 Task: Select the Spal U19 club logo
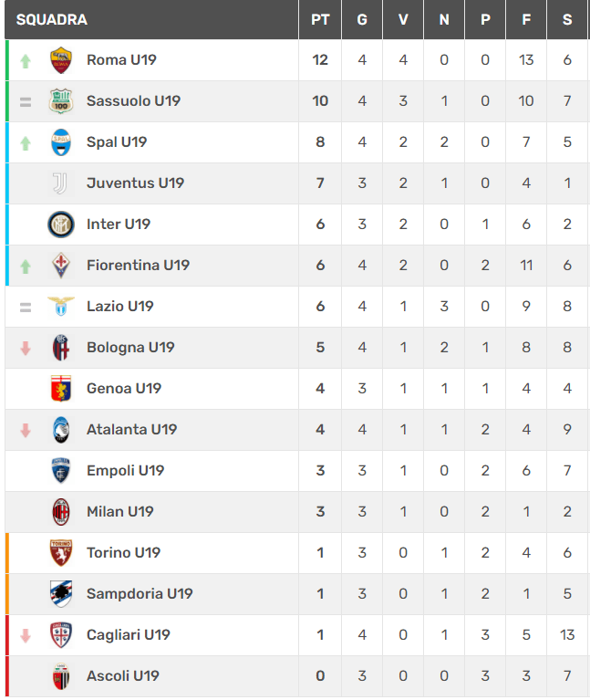61,142
